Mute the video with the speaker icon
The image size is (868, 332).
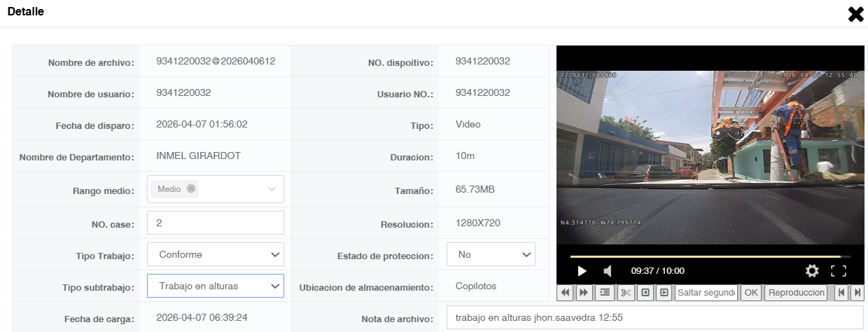point(608,270)
